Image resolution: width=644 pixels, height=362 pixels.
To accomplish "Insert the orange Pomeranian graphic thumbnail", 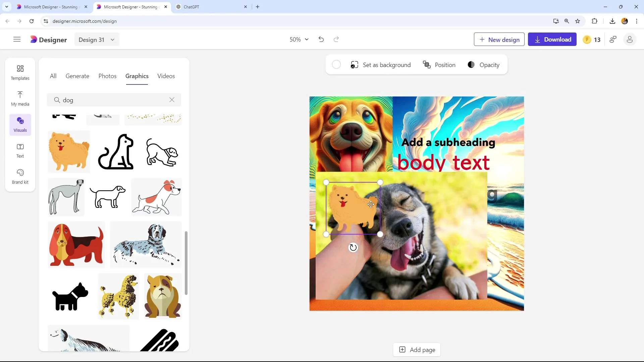I will [69, 152].
